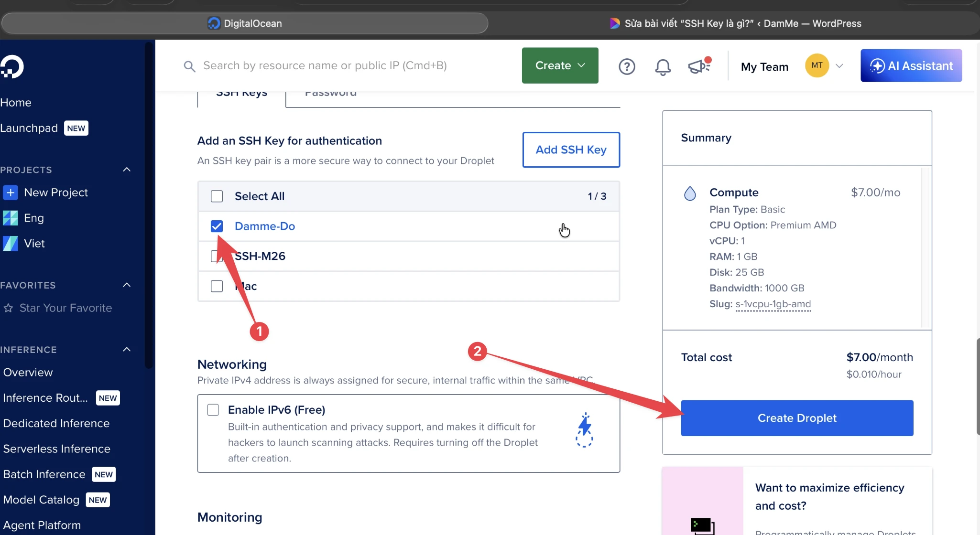Click the MT avatar circle
The height and width of the screenshot is (535, 980).
(817, 65)
